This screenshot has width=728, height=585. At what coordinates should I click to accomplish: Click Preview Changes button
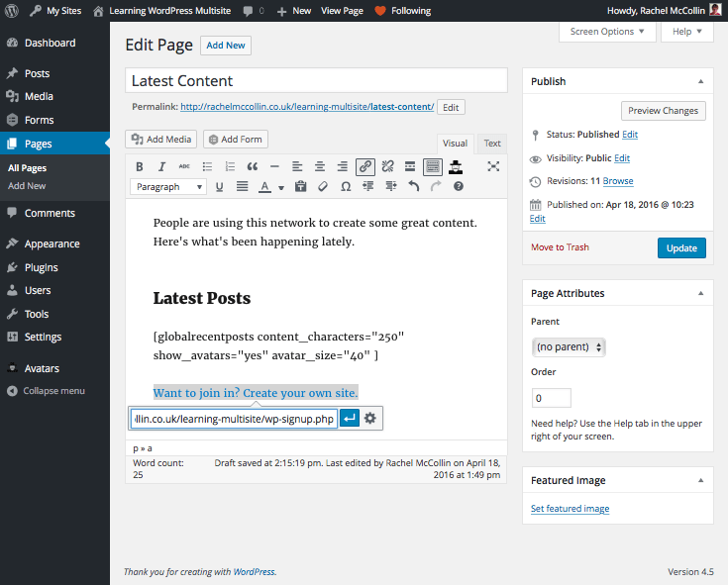point(663,111)
